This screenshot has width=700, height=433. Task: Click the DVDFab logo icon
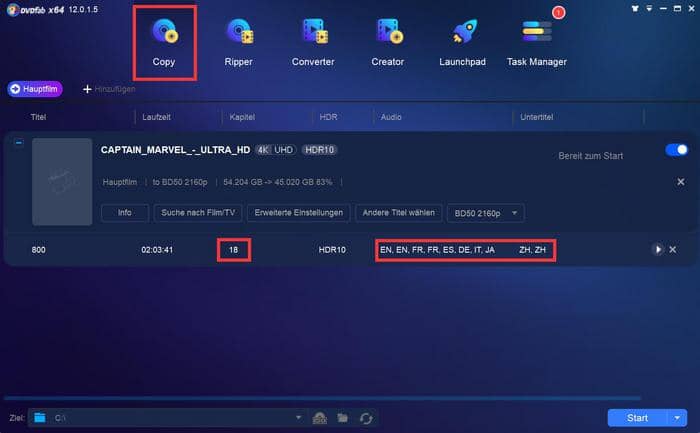coord(13,9)
